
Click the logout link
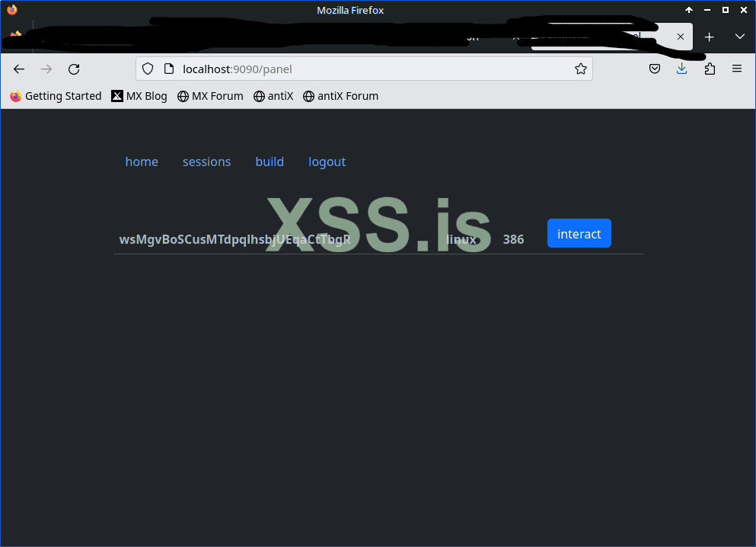point(327,162)
